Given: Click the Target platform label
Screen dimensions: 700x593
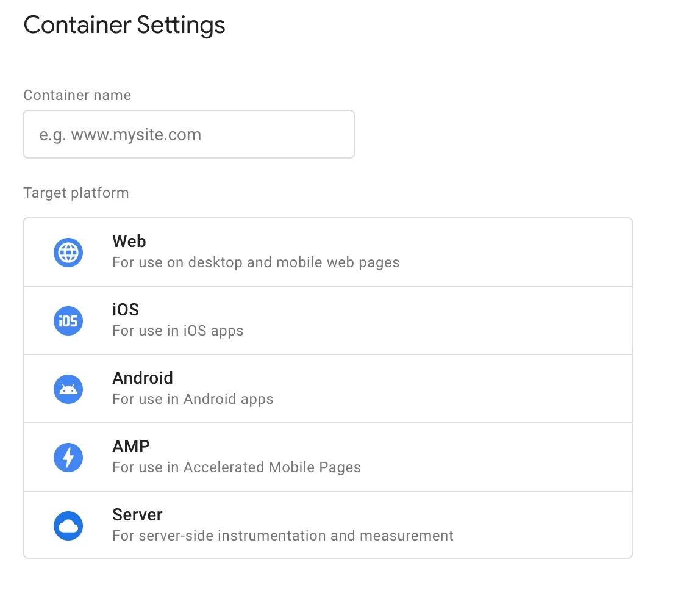Looking at the screenshot, I should [76, 193].
